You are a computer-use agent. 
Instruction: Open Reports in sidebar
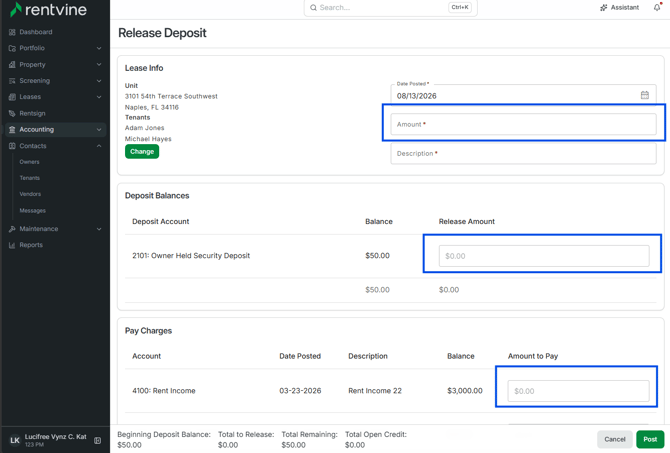[x=31, y=245]
